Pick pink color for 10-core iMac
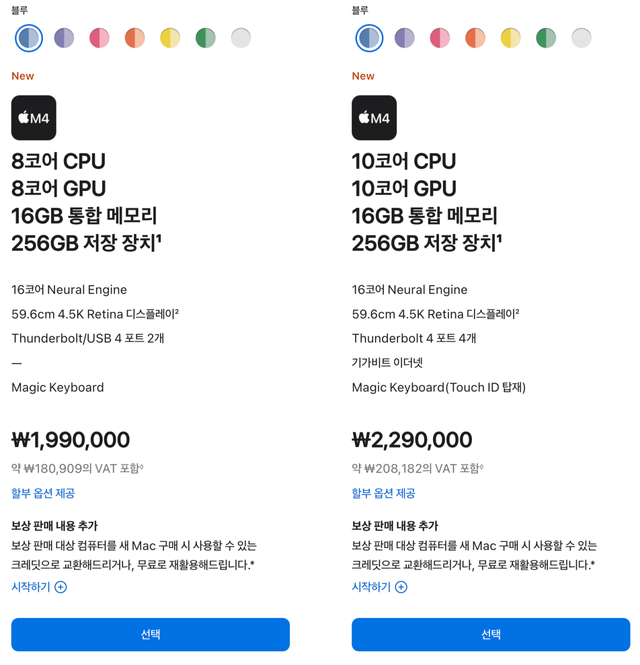640x665 pixels. [x=440, y=38]
